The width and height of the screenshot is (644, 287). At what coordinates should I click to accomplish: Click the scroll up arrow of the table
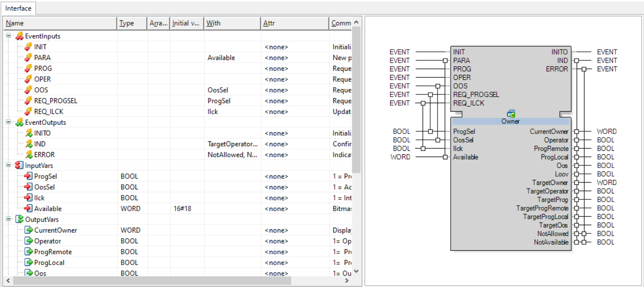tap(356, 22)
